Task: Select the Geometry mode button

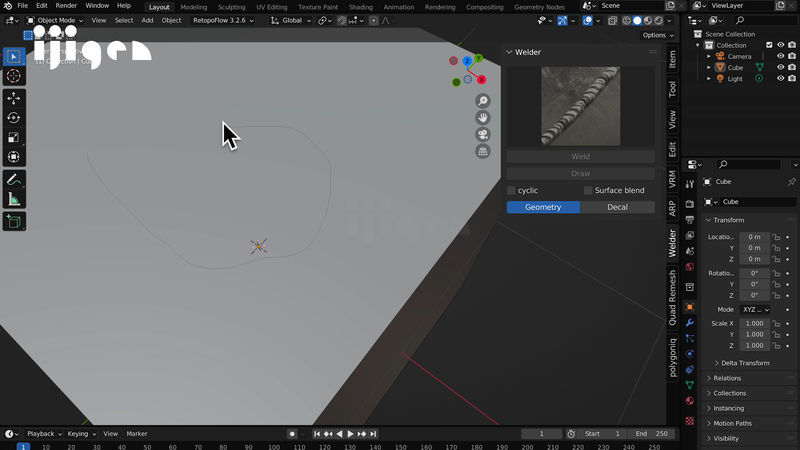Action: click(x=543, y=207)
